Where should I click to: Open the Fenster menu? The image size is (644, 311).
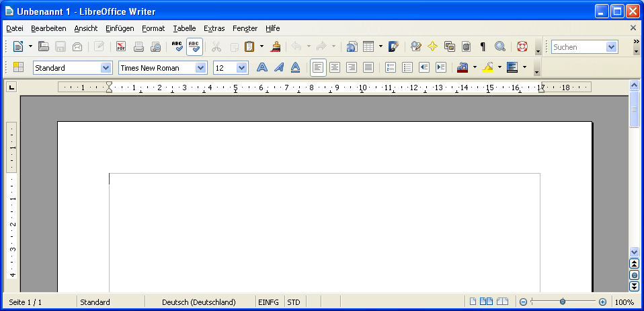[245, 28]
